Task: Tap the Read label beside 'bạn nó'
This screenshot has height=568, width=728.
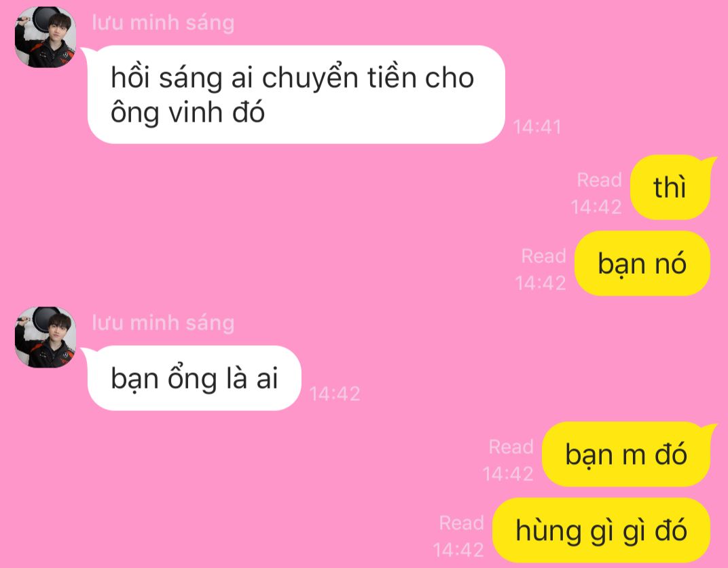Action: (x=543, y=256)
